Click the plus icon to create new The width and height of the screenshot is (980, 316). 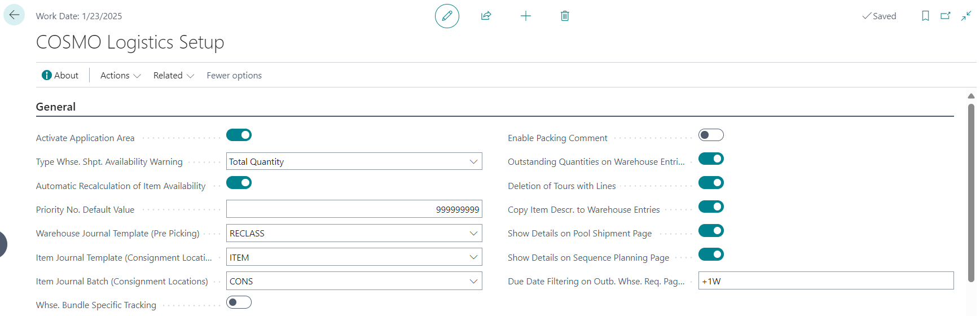click(525, 16)
